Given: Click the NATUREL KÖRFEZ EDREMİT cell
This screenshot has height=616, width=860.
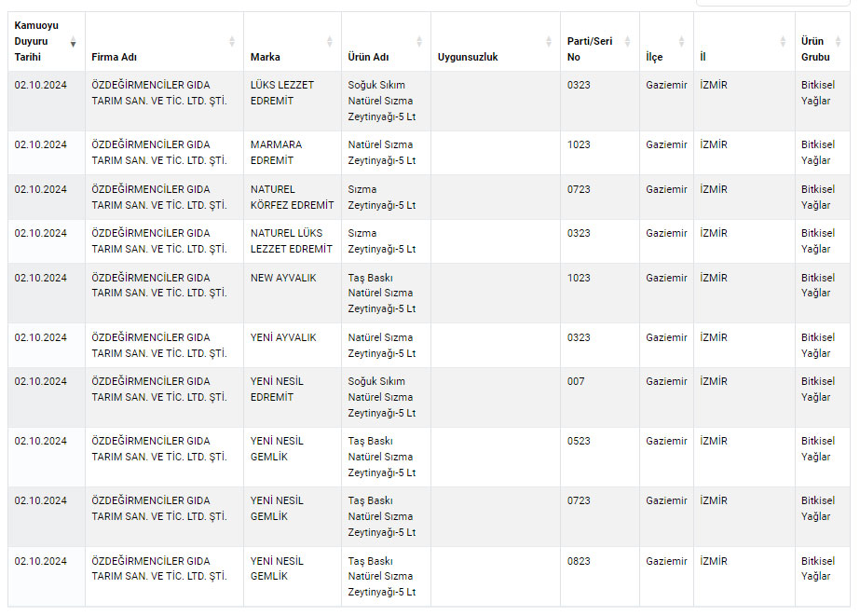Looking at the screenshot, I should [292, 197].
